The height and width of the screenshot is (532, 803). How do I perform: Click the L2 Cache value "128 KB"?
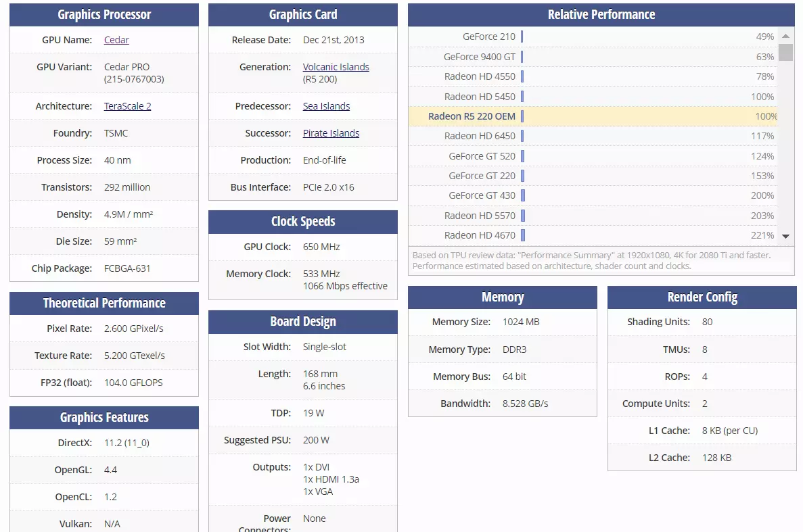[x=716, y=458]
